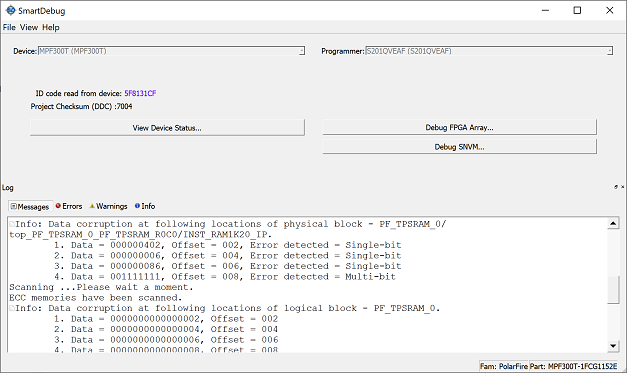
Task: Open the Help menu
Action: 51,27
